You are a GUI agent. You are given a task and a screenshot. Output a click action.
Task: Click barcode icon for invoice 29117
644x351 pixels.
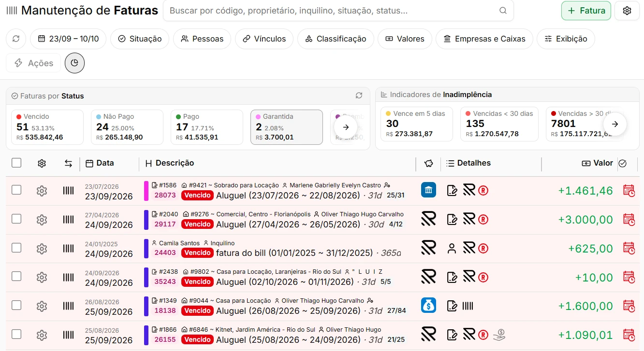[x=68, y=220]
